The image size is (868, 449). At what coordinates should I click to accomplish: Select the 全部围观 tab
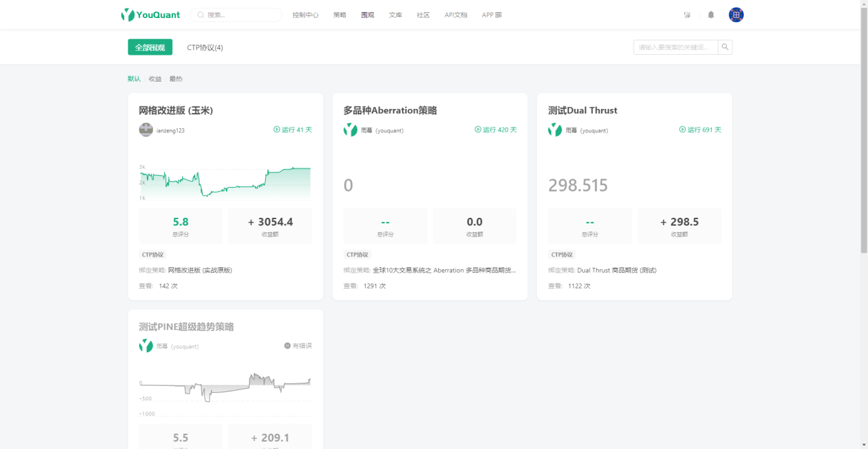pos(150,47)
